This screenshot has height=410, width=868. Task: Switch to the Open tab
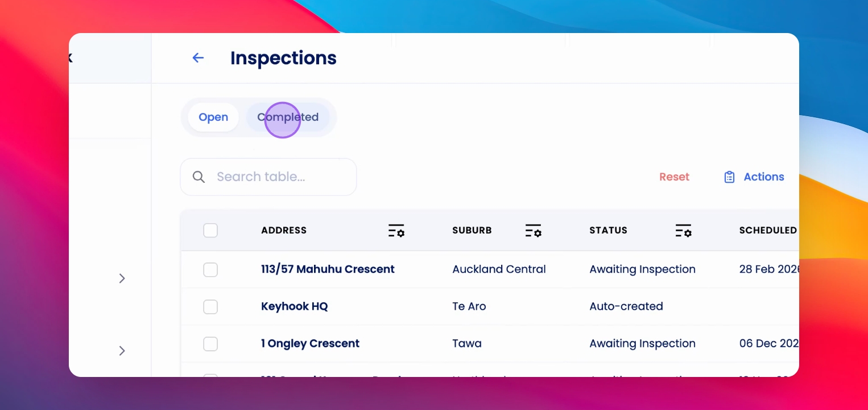213,117
